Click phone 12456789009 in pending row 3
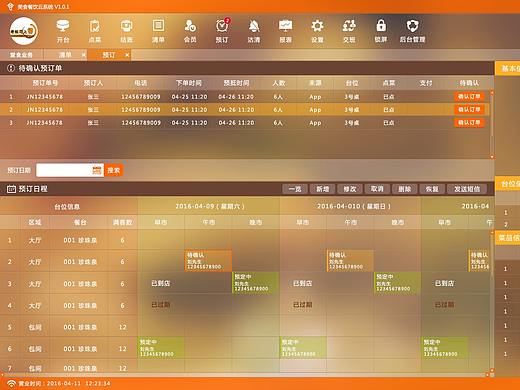The image size is (520, 390). point(141,123)
